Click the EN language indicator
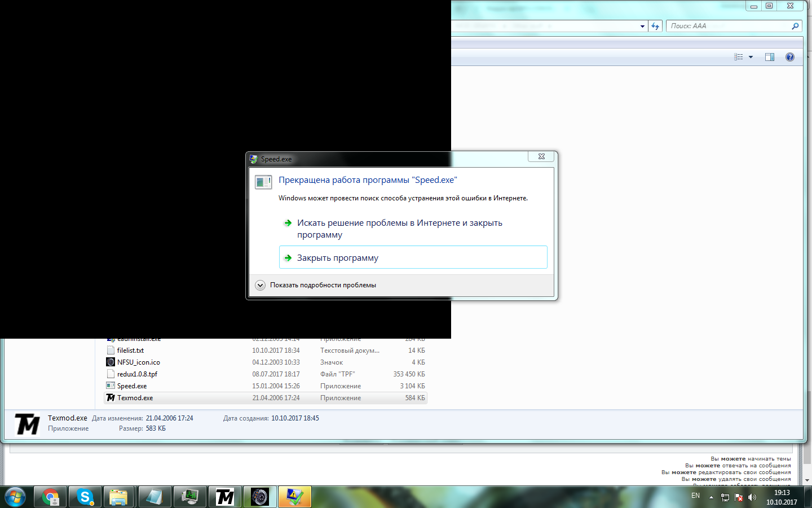This screenshot has width=812, height=508. [695, 496]
